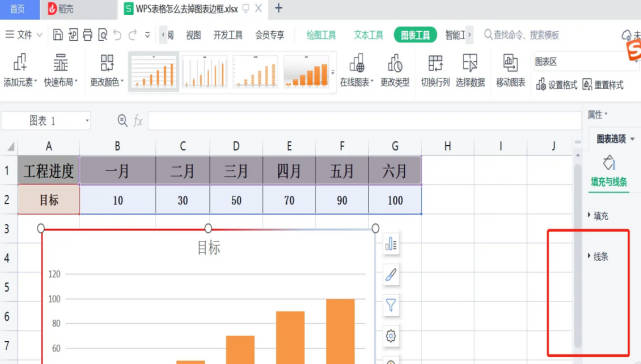Click the tallest orange bar in the chart
This screenshot has width=641, height=364.
tap(340, 331)
